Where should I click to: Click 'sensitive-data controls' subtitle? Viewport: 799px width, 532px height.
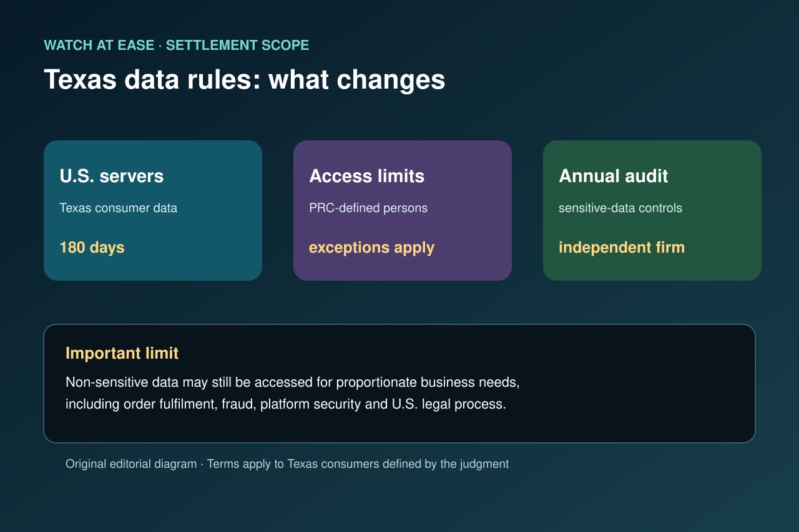point(620,208)
